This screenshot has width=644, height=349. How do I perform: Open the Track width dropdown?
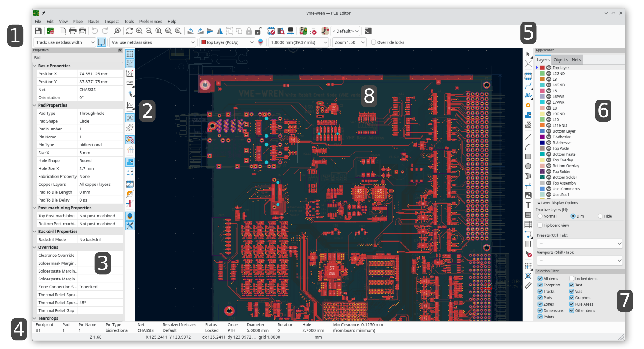(64, 42)
